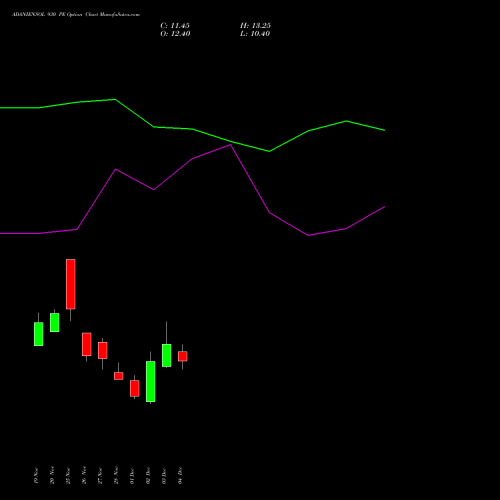This screenshot has height=500, width=500.
Task: Click the large green candlestick for 02 Dec
Action: (x=151, y=381)
